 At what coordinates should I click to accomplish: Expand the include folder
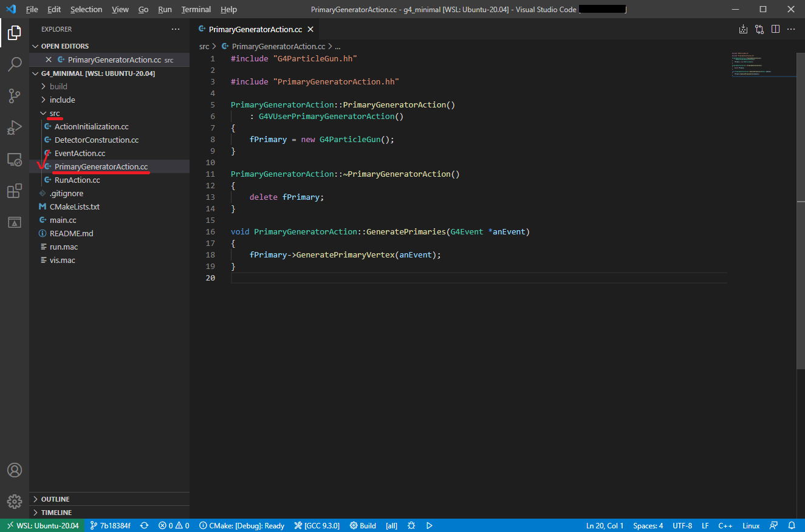click(62, 100)
